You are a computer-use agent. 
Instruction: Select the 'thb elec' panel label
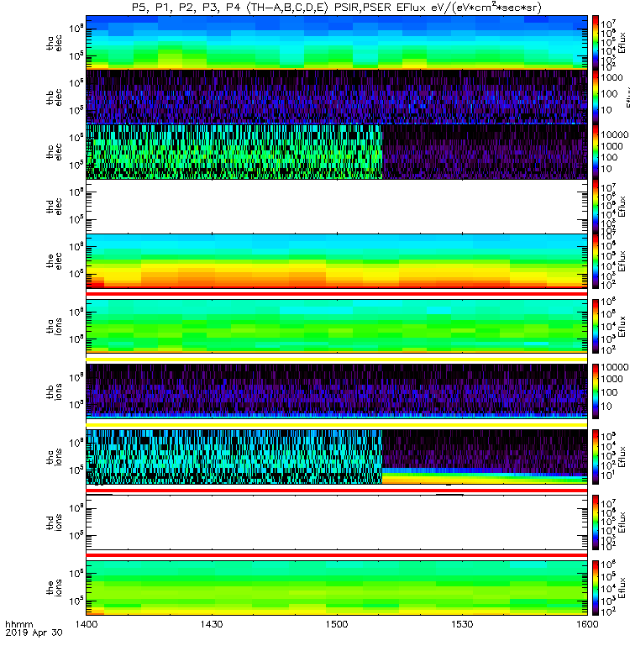tap(55, 97)
